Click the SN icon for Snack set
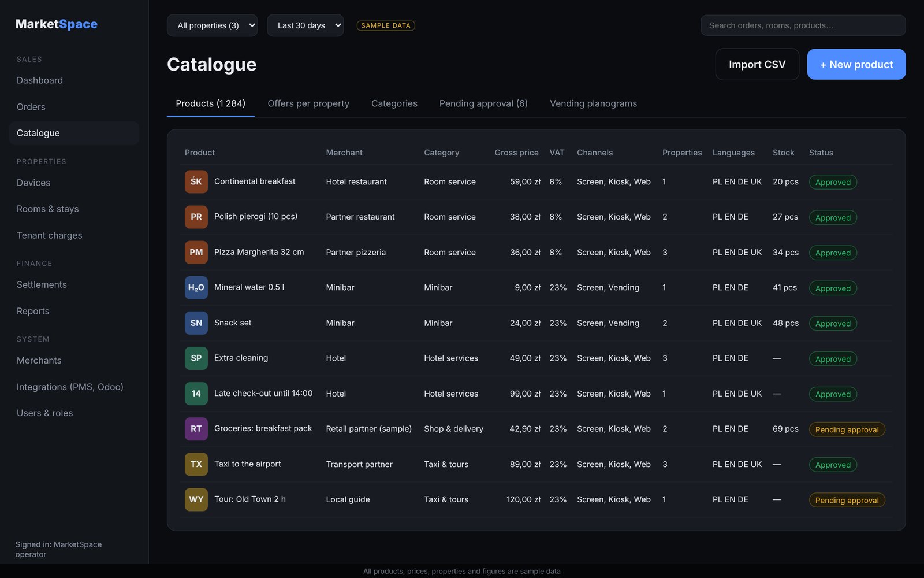The width and height of the screenshot is (924, 578). pyautogui.click(x=196, y=323)
